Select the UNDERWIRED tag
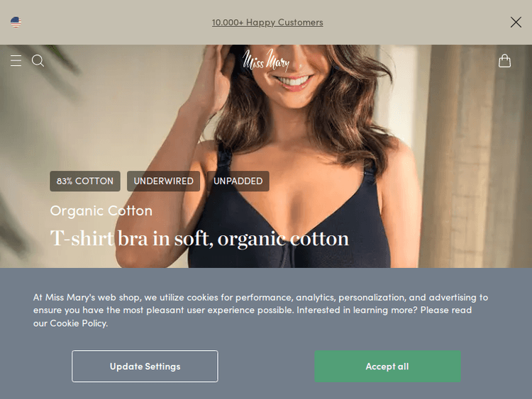532x399 pixels. pyautogui.click(x=163, y=181)
